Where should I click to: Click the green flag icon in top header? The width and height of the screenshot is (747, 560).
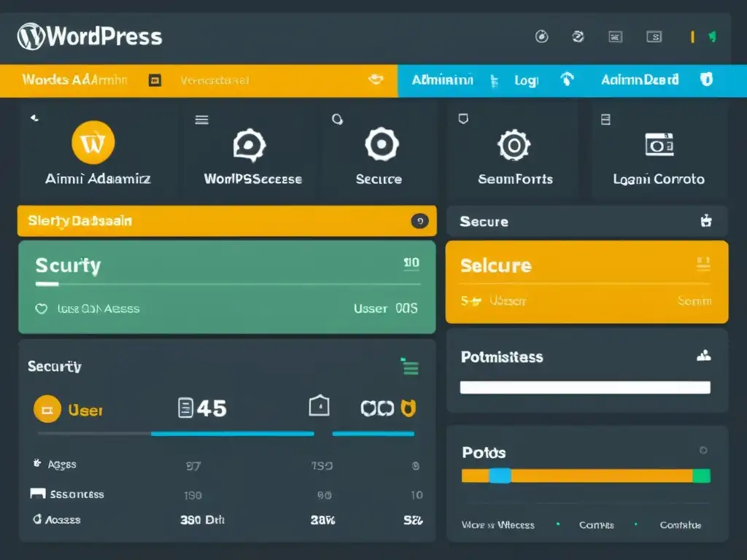tap(712, 36)
